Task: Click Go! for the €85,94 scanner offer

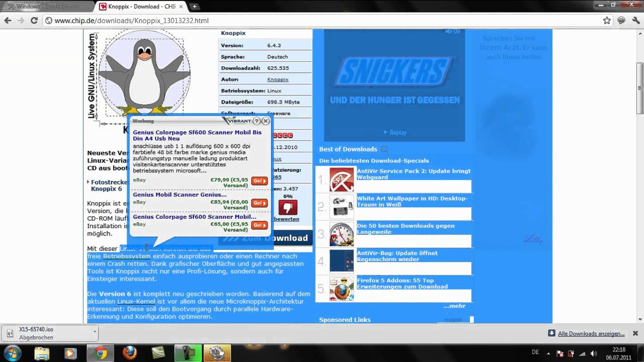Action: tap(259, 203)
